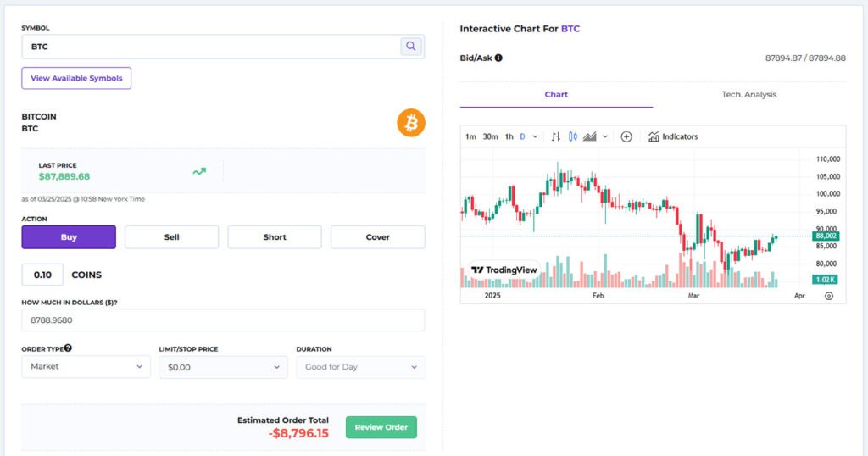This screenshot has width=868, height=456.
Task: Click the symbol search magnifier icon
Action: pyautogui.click(x=411, y=47)
